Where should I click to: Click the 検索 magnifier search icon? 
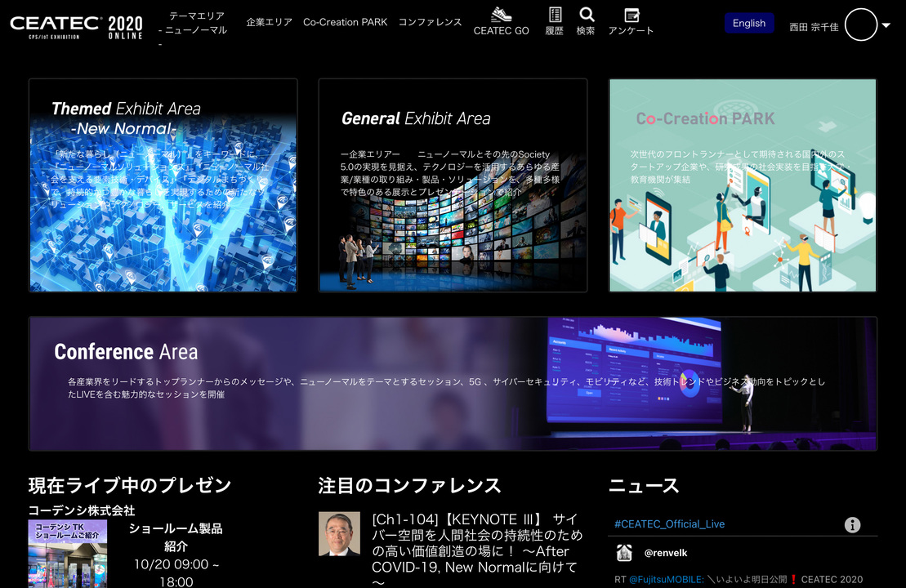tap(586, 16)
